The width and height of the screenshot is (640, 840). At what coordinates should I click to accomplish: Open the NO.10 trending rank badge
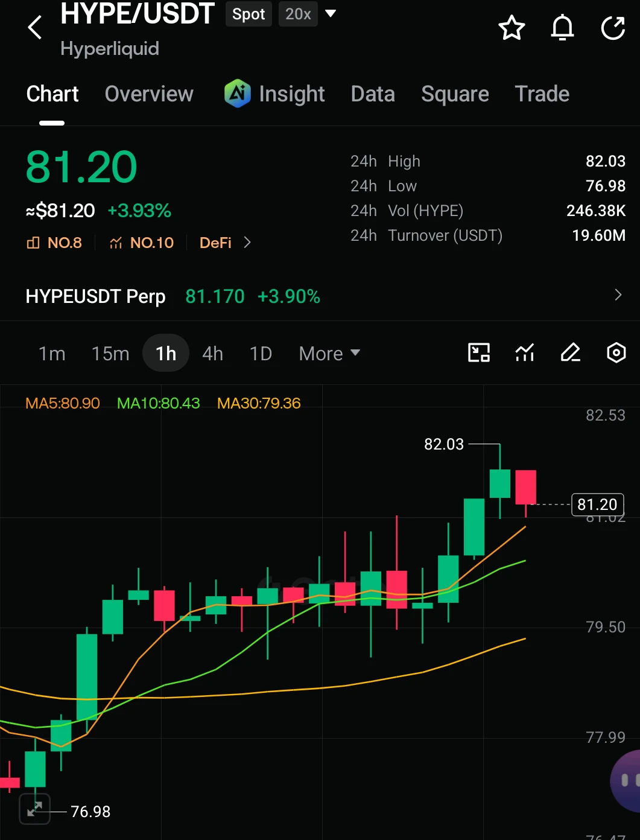(141, 243)
